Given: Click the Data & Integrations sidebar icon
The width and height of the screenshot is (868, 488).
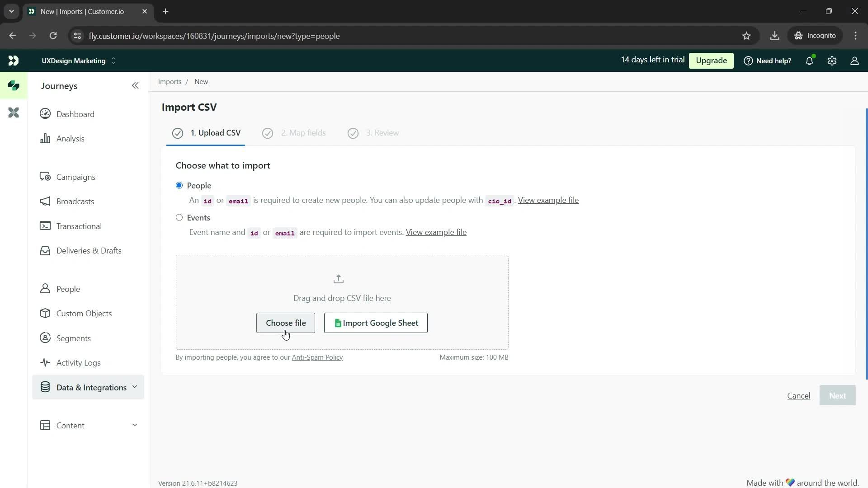Looking at the screenshot, I should (x=45, y=387).
